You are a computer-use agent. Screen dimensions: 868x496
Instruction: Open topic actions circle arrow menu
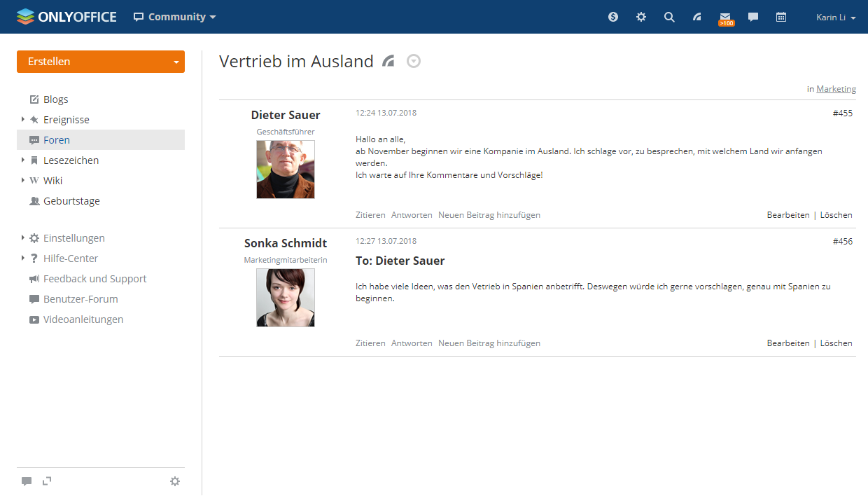click(x=414, y=62)
